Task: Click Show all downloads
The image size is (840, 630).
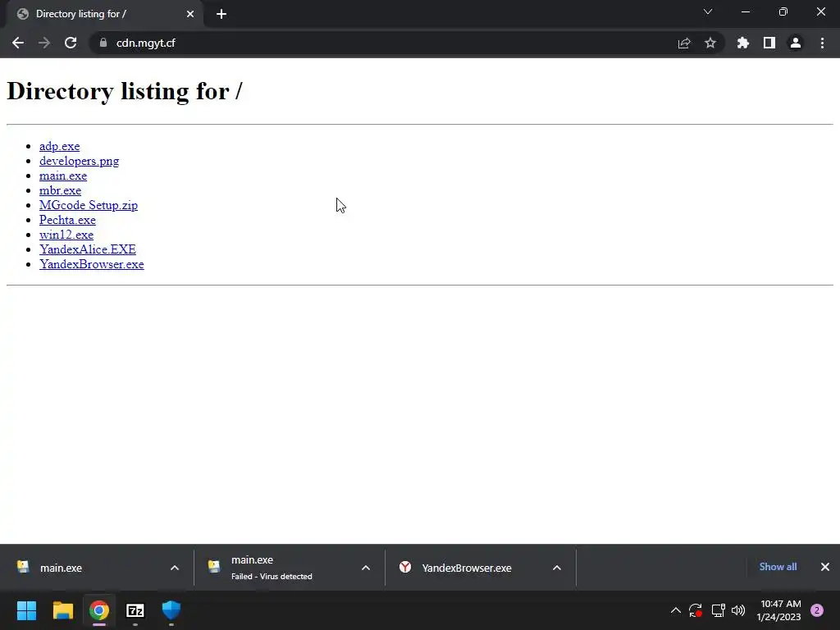Action: 778,567
